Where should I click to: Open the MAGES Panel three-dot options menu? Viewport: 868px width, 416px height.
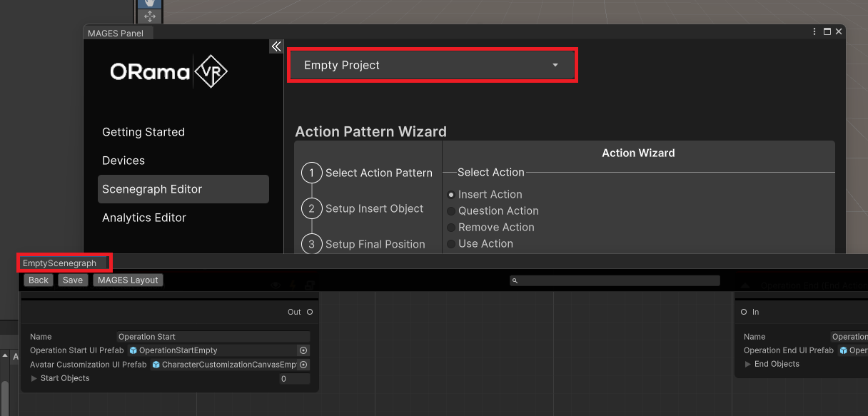coord(814,32)
